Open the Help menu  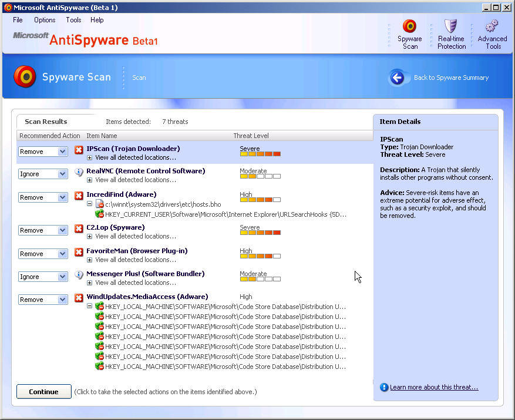click(x=97, y=20)
